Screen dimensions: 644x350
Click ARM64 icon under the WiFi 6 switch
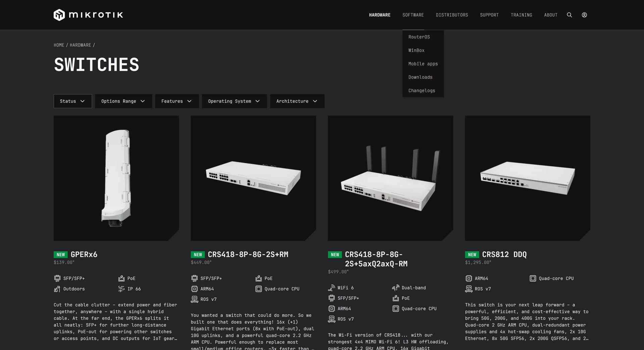click(x=332, y=308)
